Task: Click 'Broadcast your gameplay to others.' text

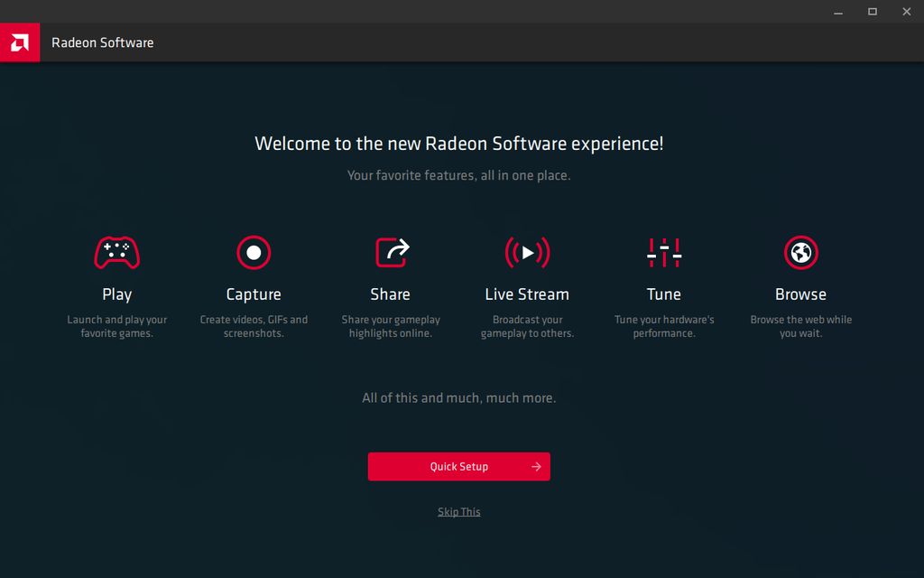Action: coord(527,326)
